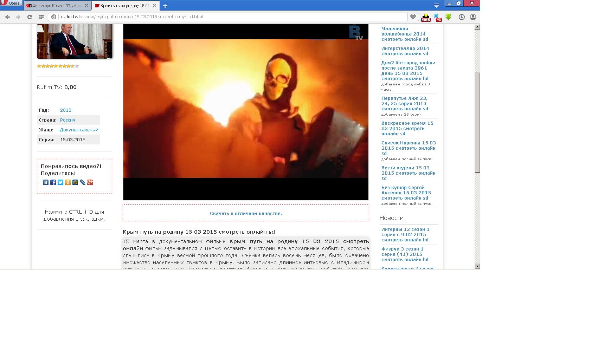This screenshot has width=611, height=364.
Task: Focus the address bar with rufilm.tv URL
Action: (232, 17)
